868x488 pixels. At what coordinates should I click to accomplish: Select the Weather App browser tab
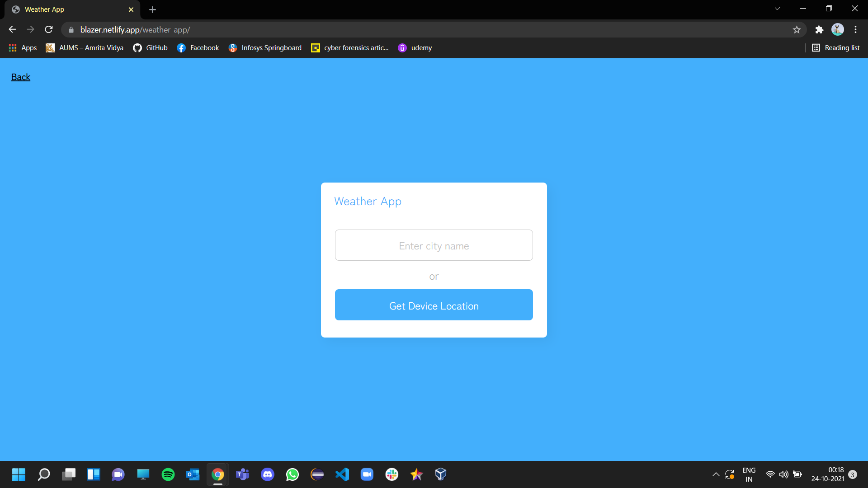click(x=68, y=9)
